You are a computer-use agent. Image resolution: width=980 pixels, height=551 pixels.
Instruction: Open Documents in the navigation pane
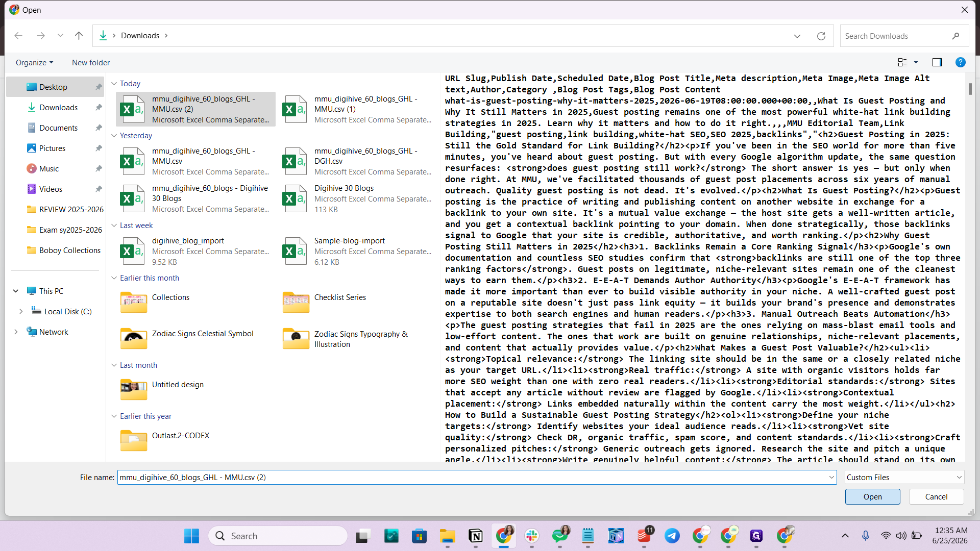tap(55, 128)
